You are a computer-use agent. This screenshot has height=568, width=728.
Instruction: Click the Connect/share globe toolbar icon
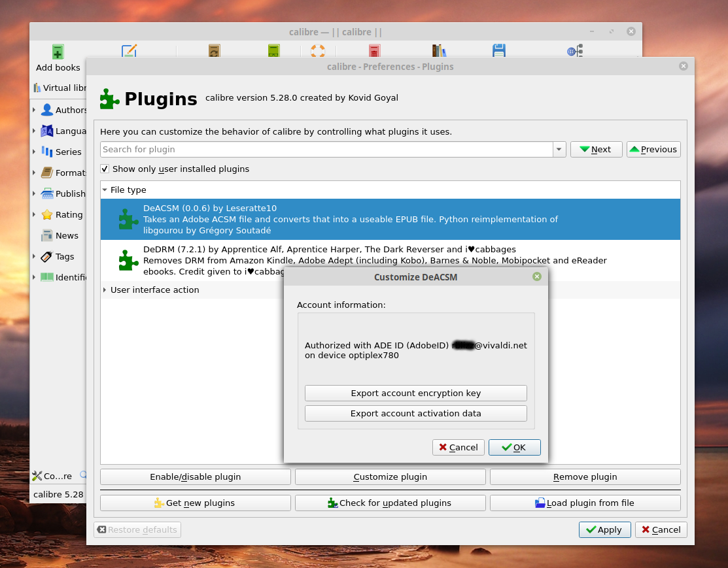(575, 50)
